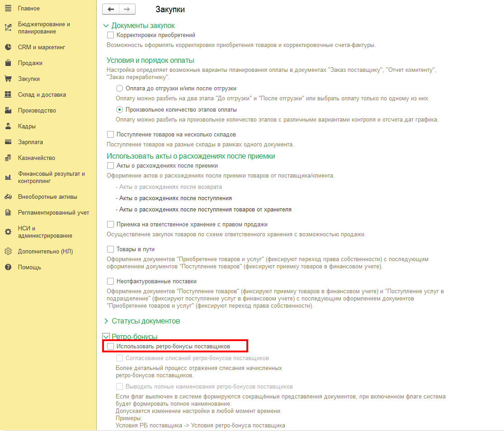Open the Помощь section
The width and height of the screenshot is (504, 431).
click(29, 267)
